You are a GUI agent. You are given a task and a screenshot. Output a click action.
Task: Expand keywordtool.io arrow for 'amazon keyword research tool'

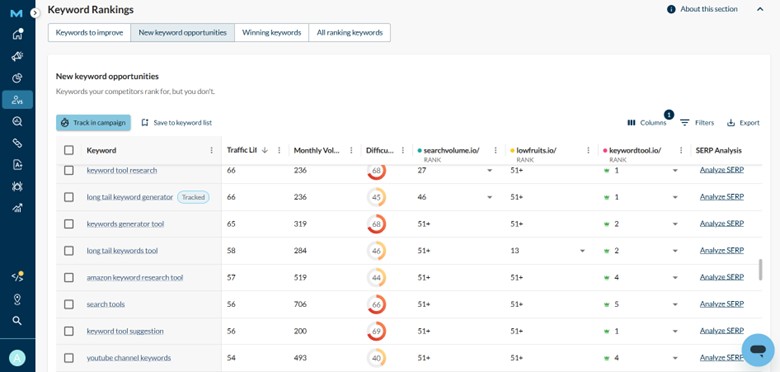pos(675,278)
